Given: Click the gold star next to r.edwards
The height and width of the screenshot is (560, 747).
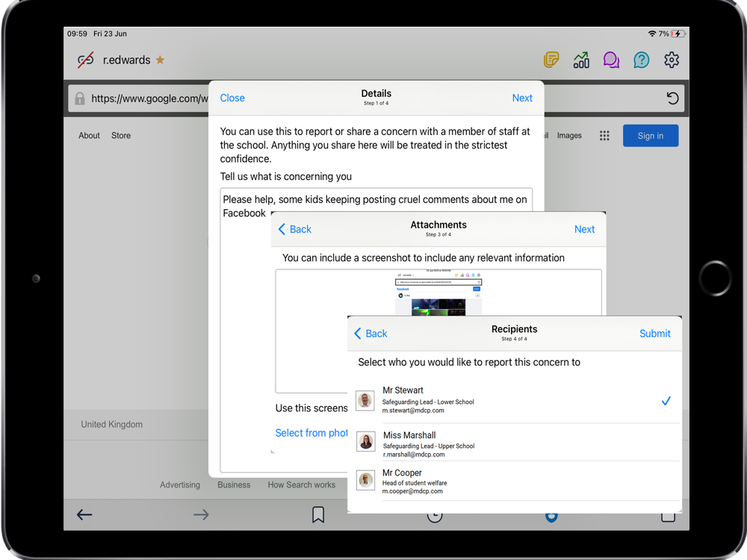Looking at the screenshot, I should coord(160,60).
